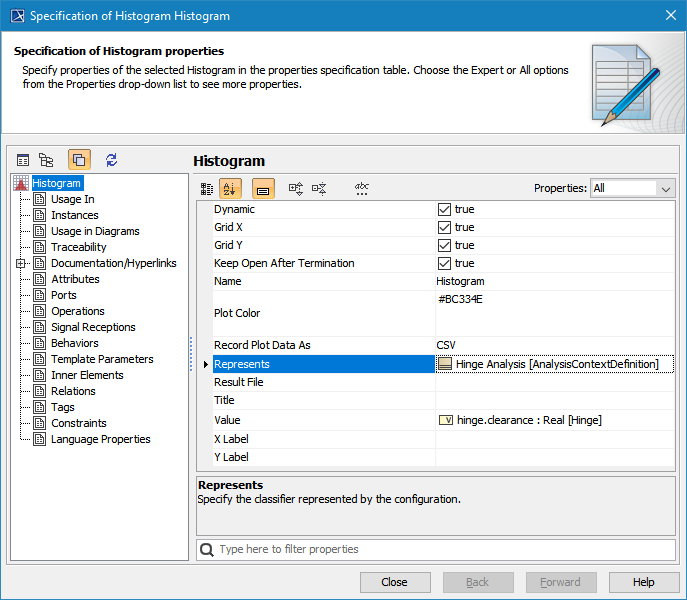This screenshot has height=600, width=687.
Task: Uncheck the Dynamic checkbox
Action: pyautogui.click(x=445, y=210)
